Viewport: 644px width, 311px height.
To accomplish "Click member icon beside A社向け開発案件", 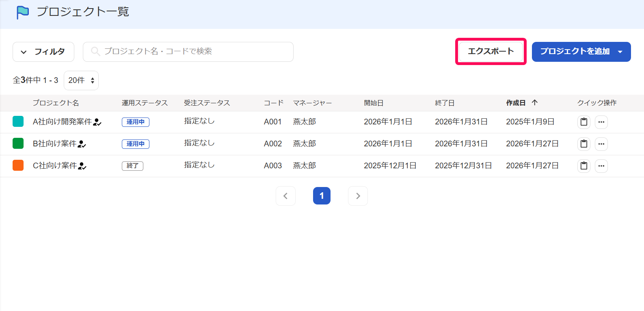I will [97, 122].
